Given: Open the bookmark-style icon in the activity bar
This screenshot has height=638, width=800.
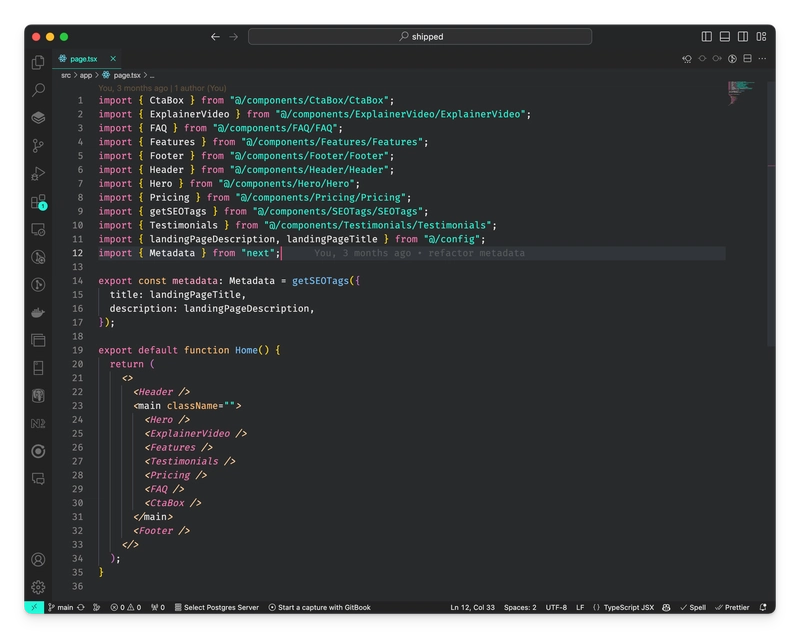Looking at the screenshot, I should click(38, 368).
